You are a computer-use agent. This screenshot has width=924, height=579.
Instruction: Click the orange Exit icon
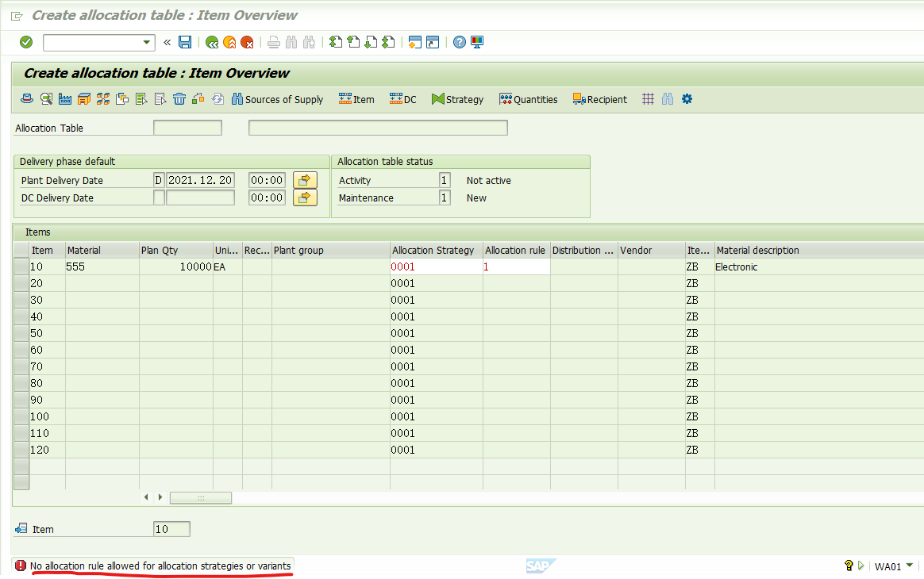230,42
